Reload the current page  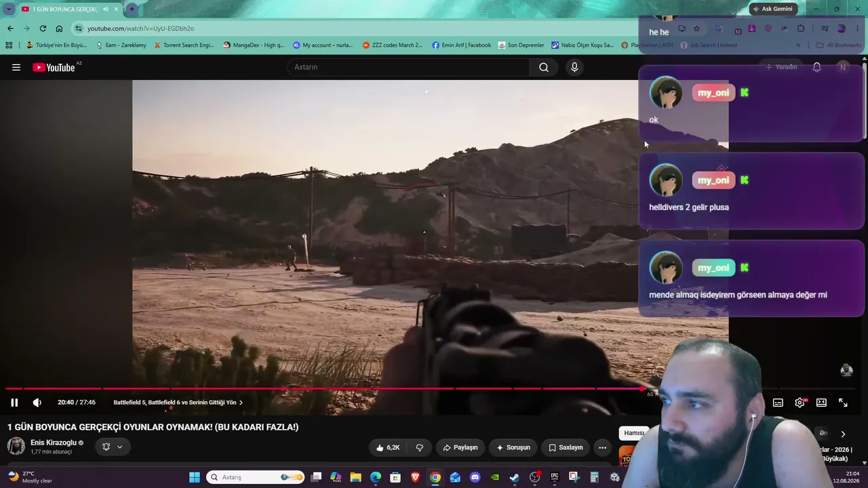43,28
